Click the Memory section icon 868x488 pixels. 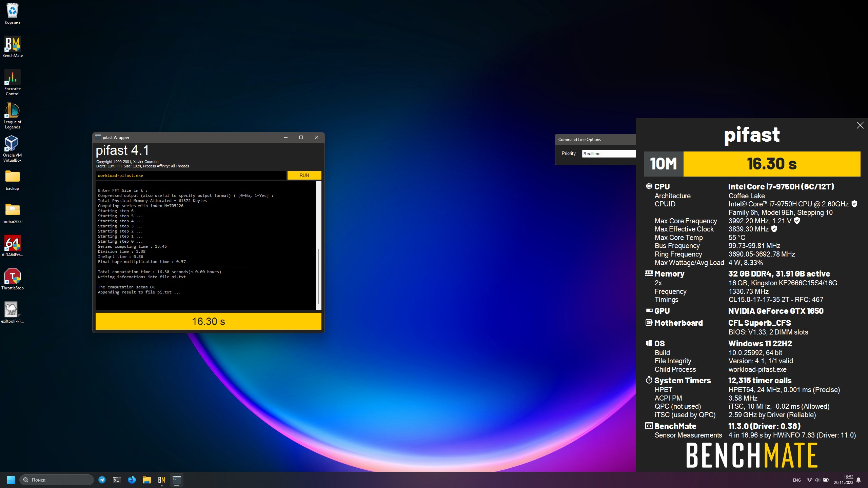pos(649,273)
